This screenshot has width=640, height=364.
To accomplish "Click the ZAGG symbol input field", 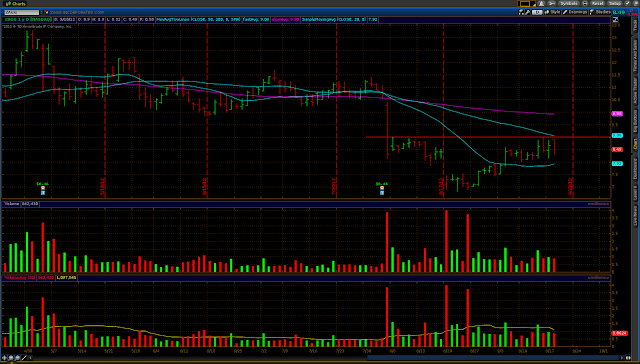I will tap(22, 13).
